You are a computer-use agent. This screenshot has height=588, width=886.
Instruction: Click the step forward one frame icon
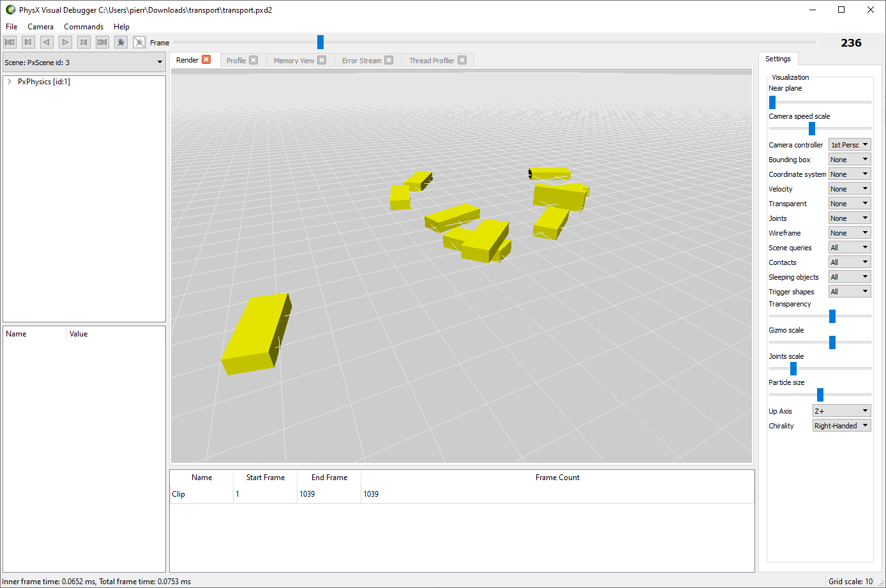tap(65, 41)
